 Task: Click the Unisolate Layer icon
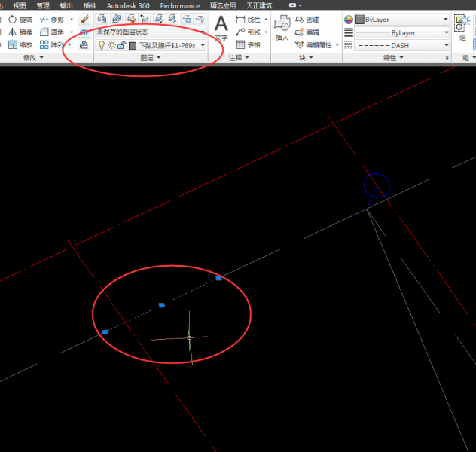[x=172, y=19]
